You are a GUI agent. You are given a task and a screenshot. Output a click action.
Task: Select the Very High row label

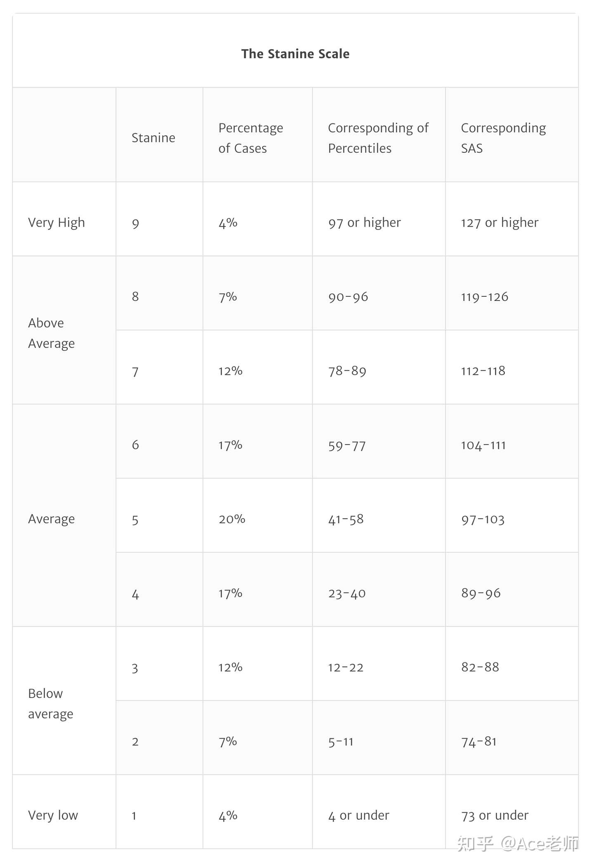(57, 222)
